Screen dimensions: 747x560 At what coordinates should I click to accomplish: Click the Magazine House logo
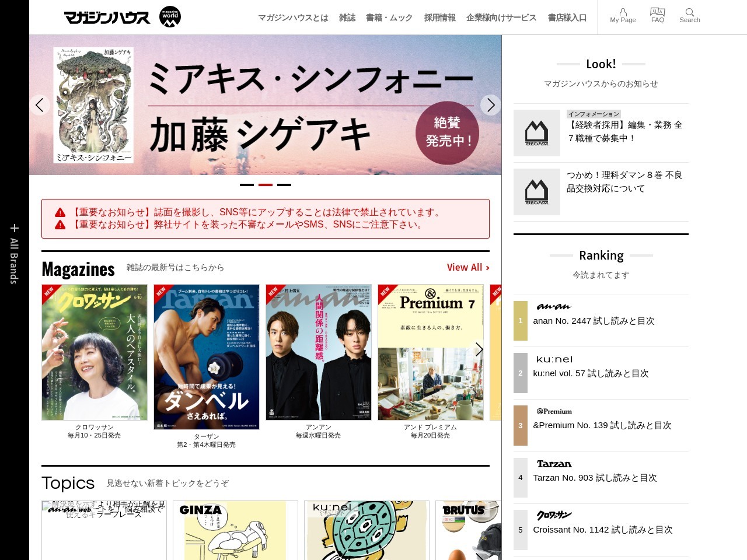pyautogui.click(x=107, y=17)
